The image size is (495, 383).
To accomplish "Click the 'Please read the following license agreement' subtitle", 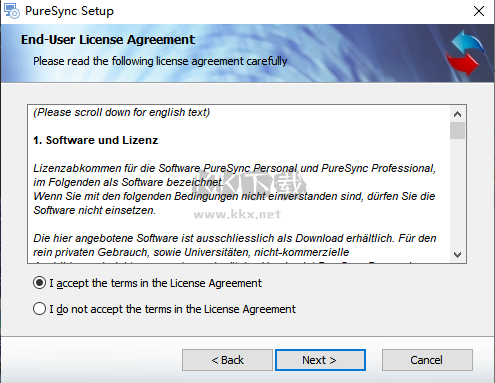I will point(160,61).
